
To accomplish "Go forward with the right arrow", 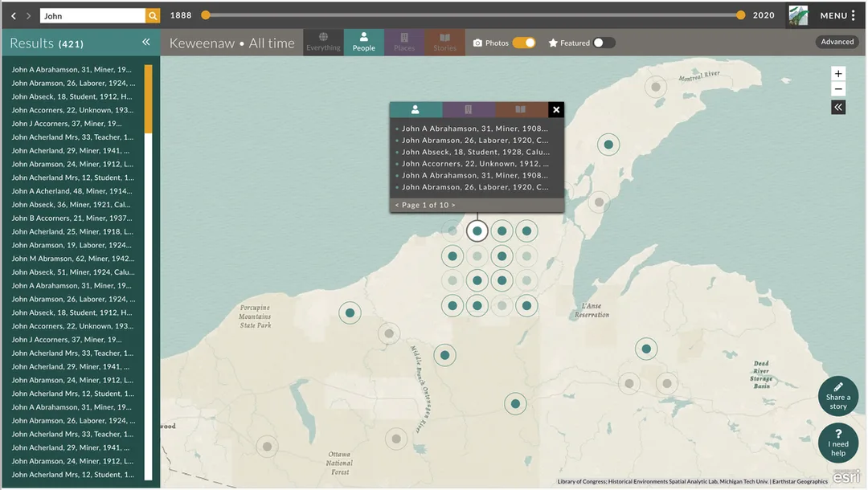I will click(x=28, y=16).
